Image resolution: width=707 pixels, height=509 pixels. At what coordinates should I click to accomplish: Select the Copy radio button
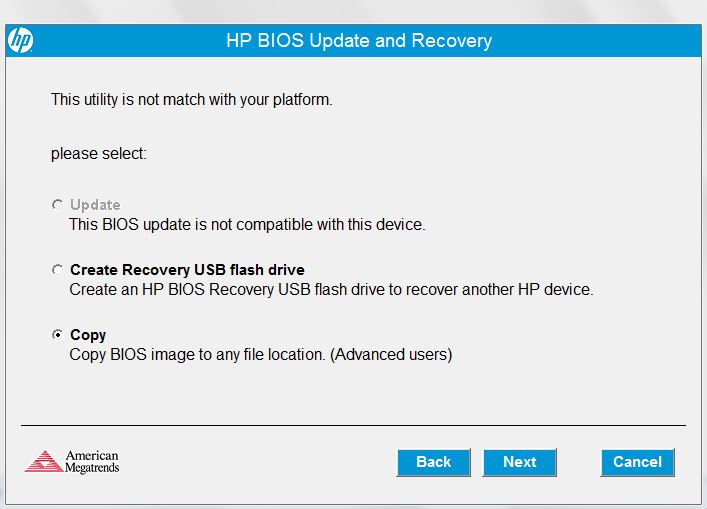pos(57,335)
